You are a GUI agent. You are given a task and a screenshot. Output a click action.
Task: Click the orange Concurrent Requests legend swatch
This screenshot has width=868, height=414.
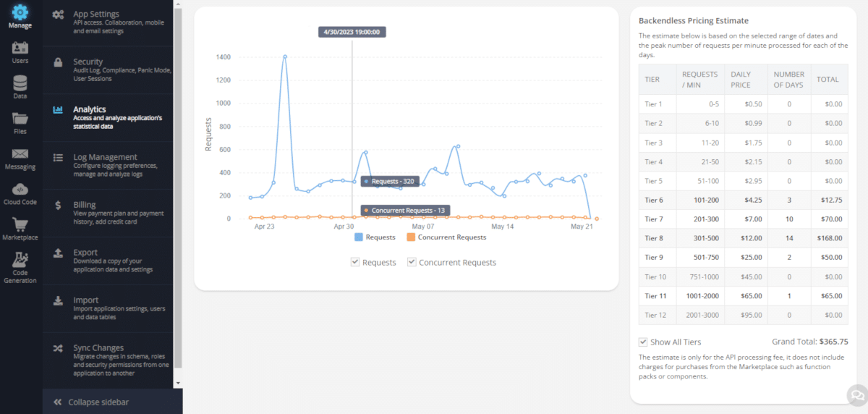pyautogui.click(x=411, y=237)
